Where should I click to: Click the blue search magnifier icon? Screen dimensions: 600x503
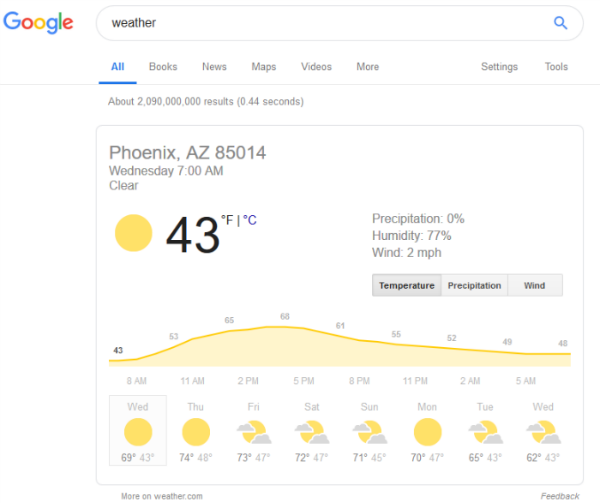tap(560, 23)
